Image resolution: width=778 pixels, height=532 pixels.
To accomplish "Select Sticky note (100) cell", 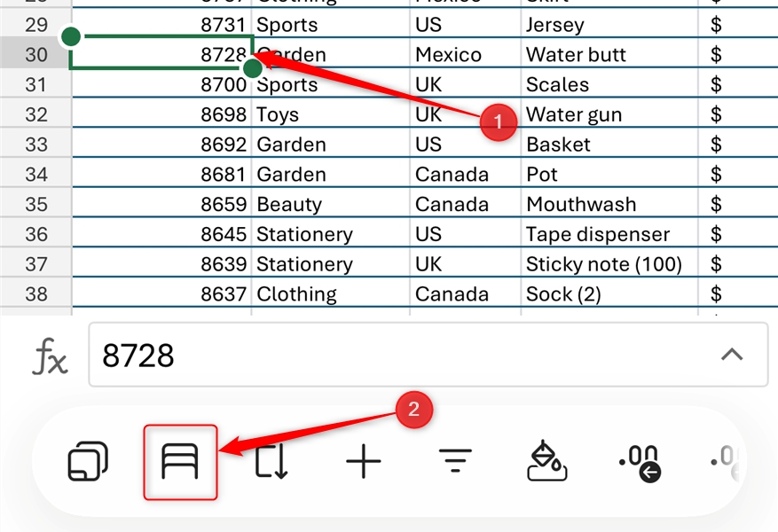I will point(609,263).
